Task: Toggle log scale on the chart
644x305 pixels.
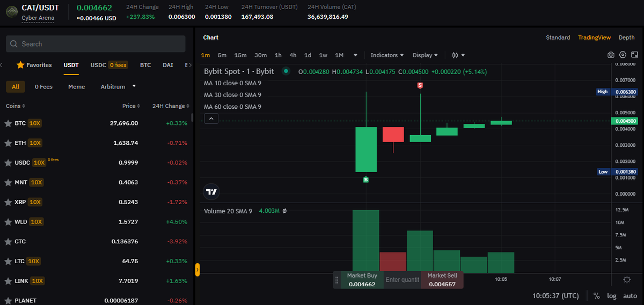Action: point(611,295)
